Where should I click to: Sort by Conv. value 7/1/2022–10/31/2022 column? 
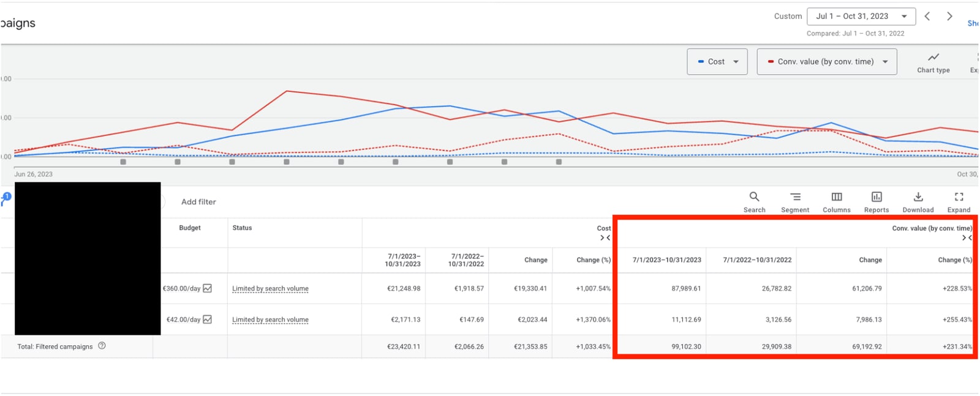pyautogui.click(x=757, y=260)
